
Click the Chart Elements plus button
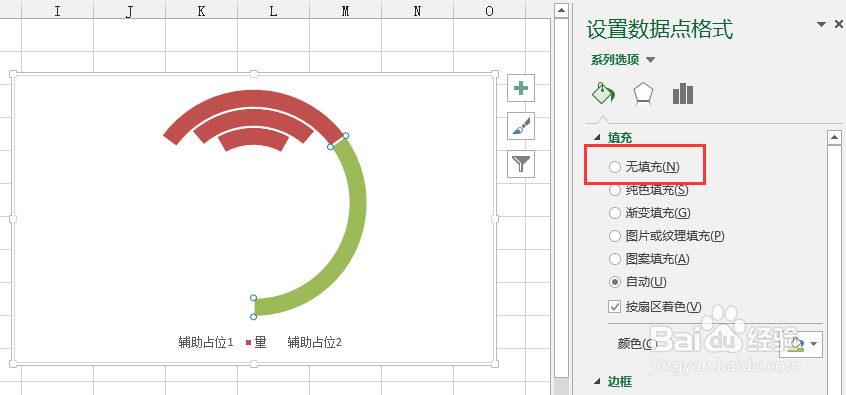point(521,88)
